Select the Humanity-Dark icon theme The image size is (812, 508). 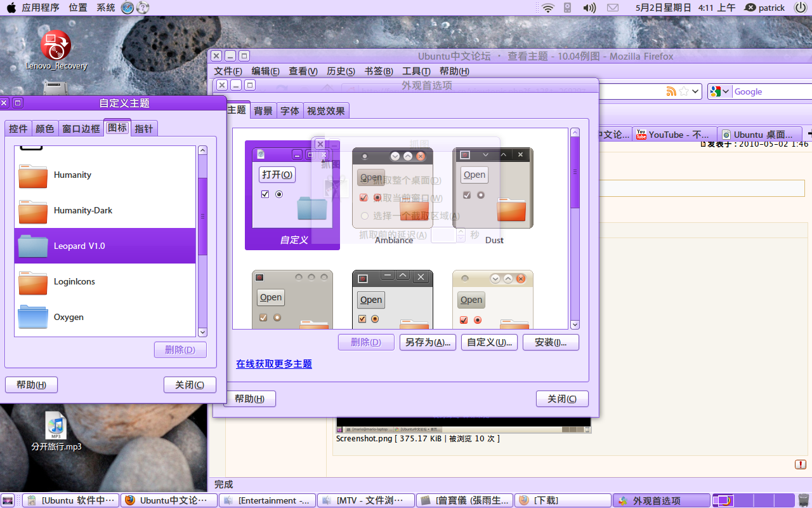pyautogui.click(x=105, y=211)
